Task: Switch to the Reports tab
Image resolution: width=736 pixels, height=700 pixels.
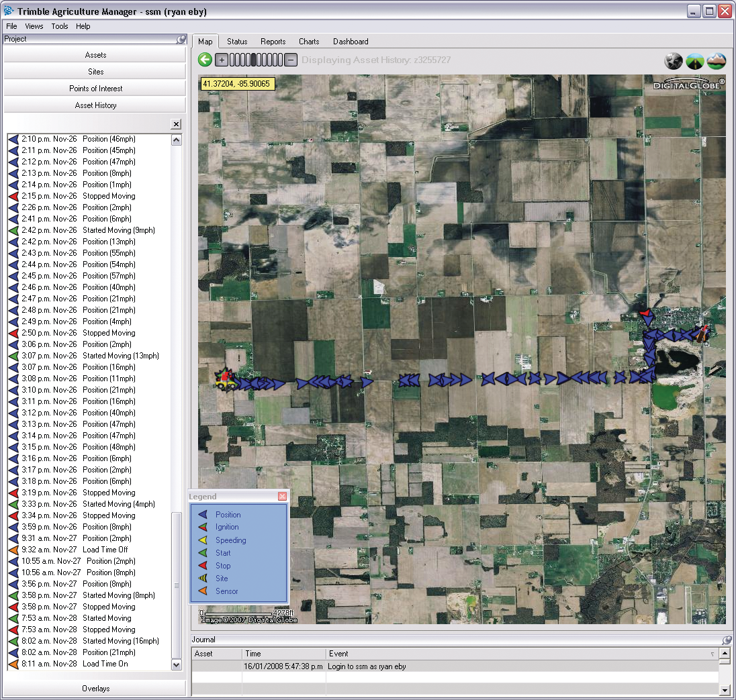Action: (273, 42)
